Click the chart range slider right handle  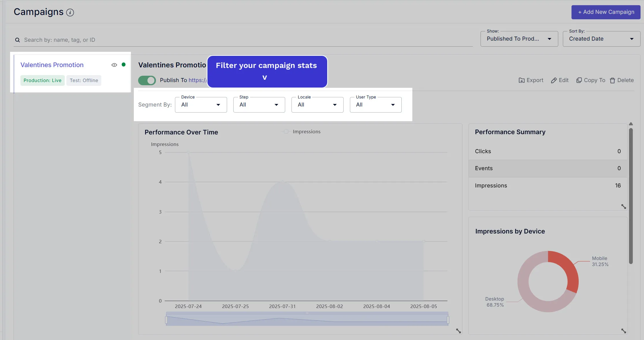[x=448, y=320]
